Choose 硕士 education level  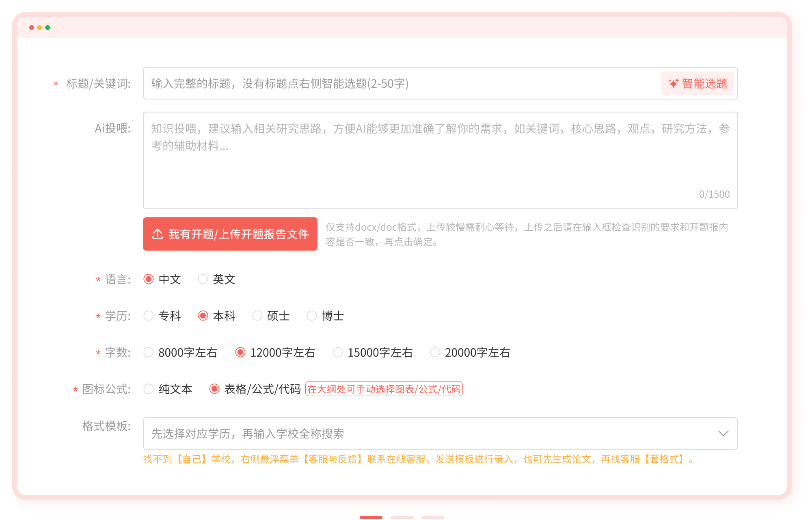click(257, 316)
